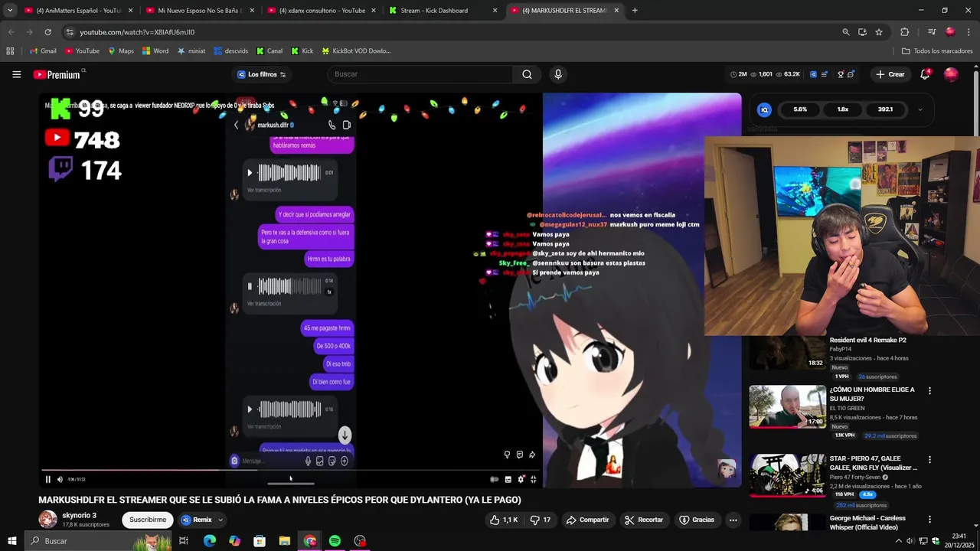Click the 1.8x stat pill
This screenshot has height=551, width=980.
[x=843, y=109]
